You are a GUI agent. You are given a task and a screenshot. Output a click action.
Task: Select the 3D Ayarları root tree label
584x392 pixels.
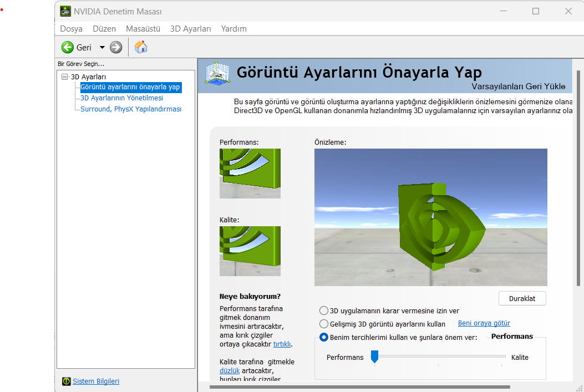coord(89,77)
